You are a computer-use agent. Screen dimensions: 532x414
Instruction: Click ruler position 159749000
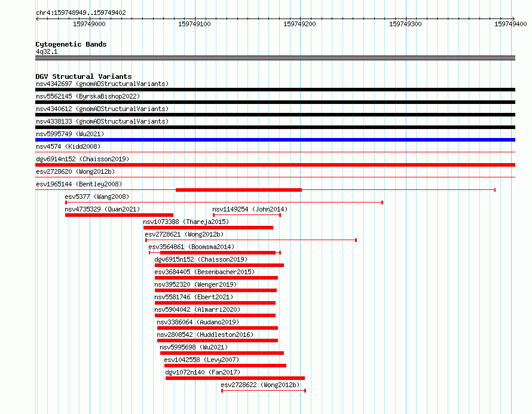click(x=89, y=24)
